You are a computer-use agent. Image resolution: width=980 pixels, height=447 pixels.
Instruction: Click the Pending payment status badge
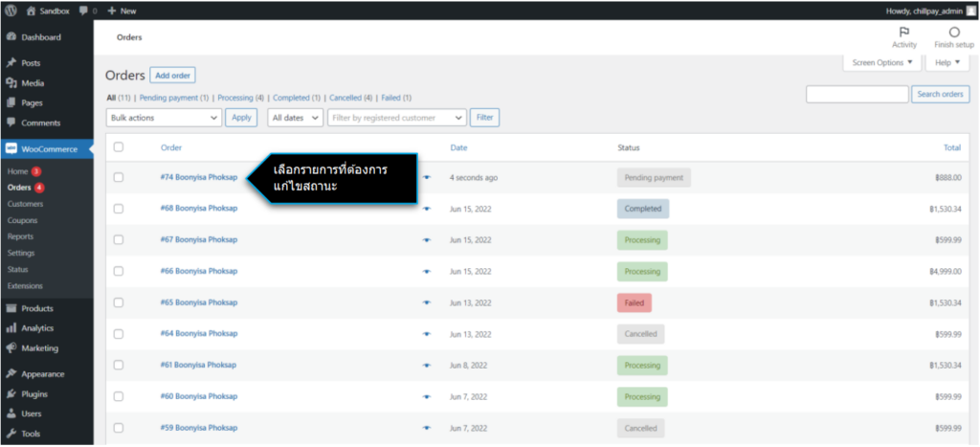click(x=654, y=177)
